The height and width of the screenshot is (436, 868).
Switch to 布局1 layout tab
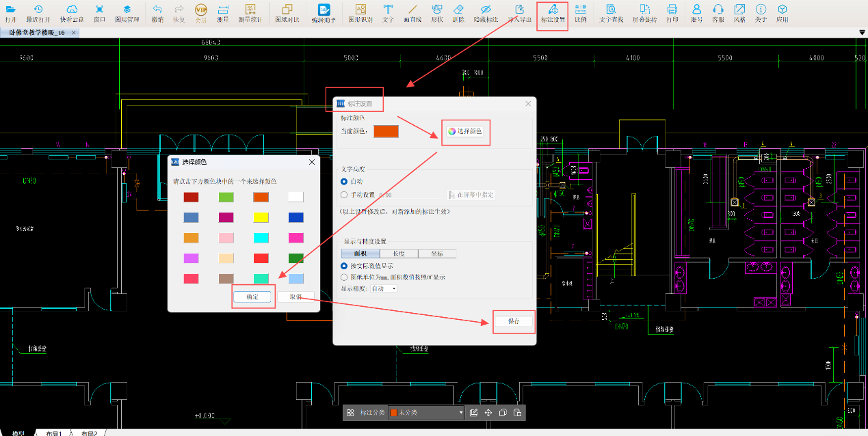click(53, 433)
